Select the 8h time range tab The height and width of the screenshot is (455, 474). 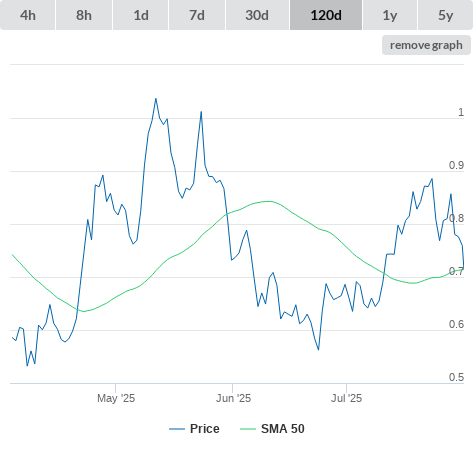click(x=84, y=15)
